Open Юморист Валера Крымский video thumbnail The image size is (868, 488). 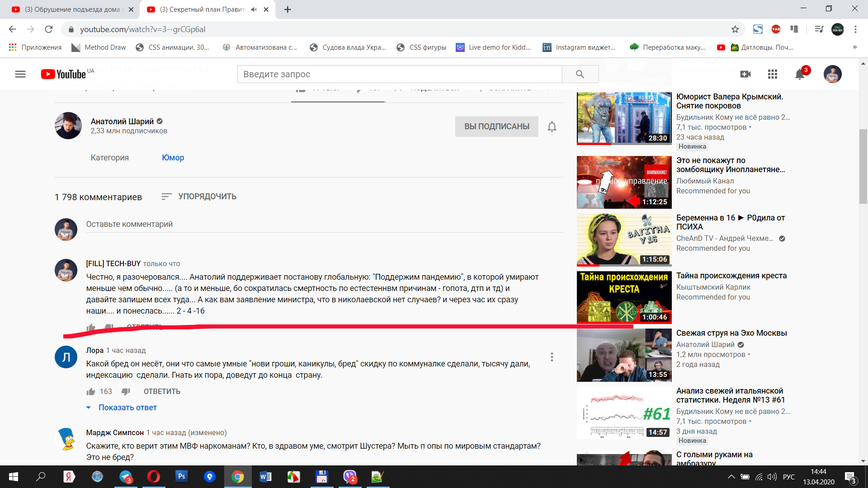pos(624,118)
